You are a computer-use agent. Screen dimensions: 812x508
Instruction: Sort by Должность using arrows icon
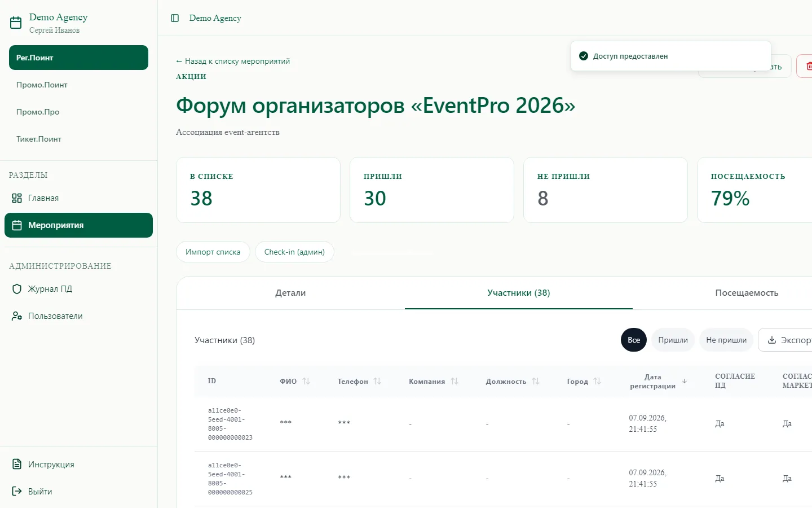tap(536, 381)
